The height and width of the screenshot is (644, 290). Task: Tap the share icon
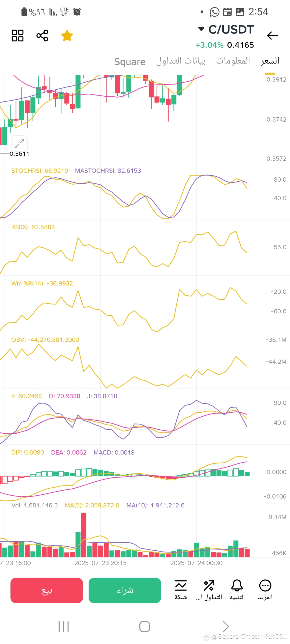(42, 35)
